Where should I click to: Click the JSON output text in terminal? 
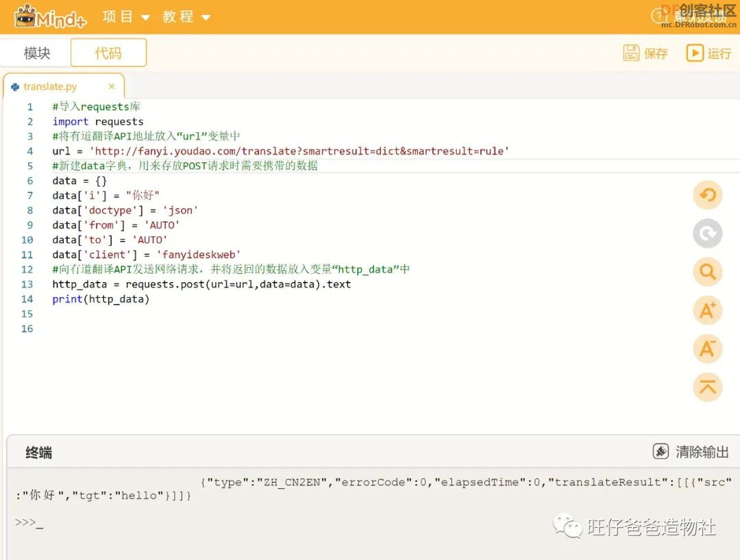pyautogui.click(x=373, y=489)
